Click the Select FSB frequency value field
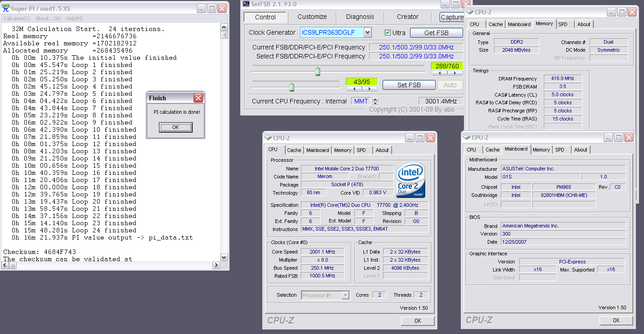 click(x=416, y=56)
